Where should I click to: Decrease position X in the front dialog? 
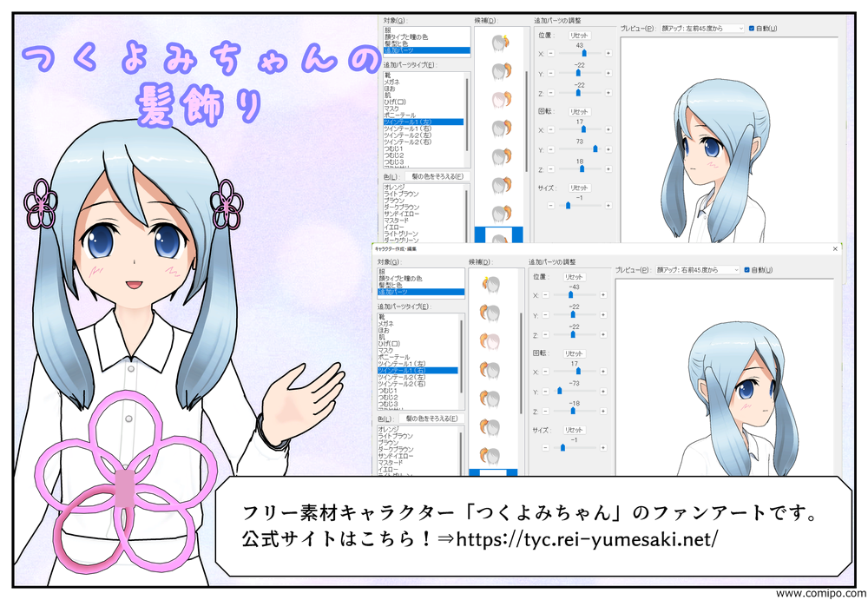(545, 295)
